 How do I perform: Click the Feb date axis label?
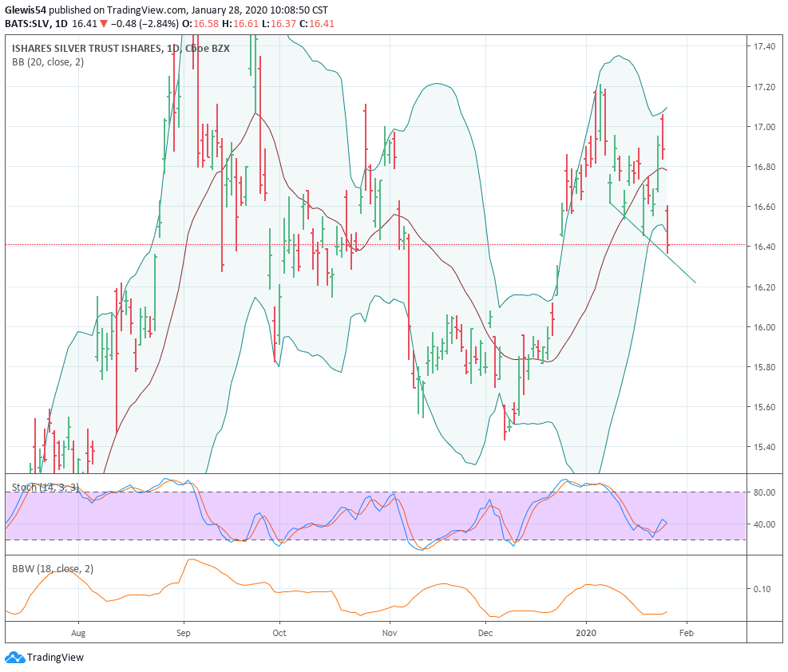tap(687, 633)
